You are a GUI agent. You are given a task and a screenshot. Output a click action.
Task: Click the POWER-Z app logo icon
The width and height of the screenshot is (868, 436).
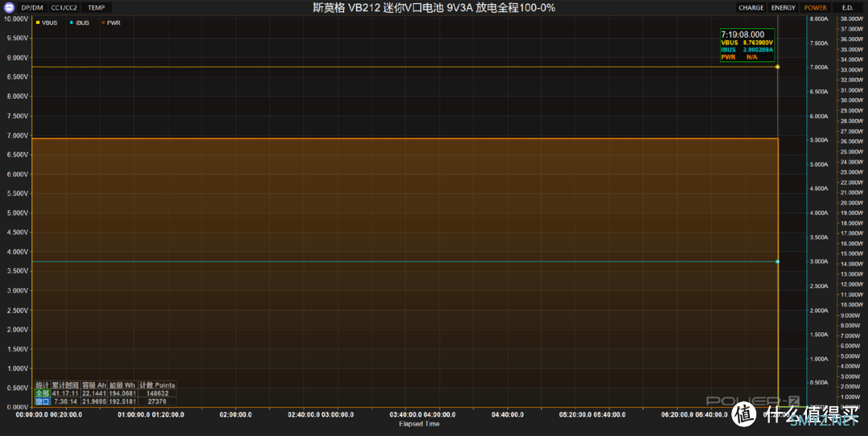(9, 8)
